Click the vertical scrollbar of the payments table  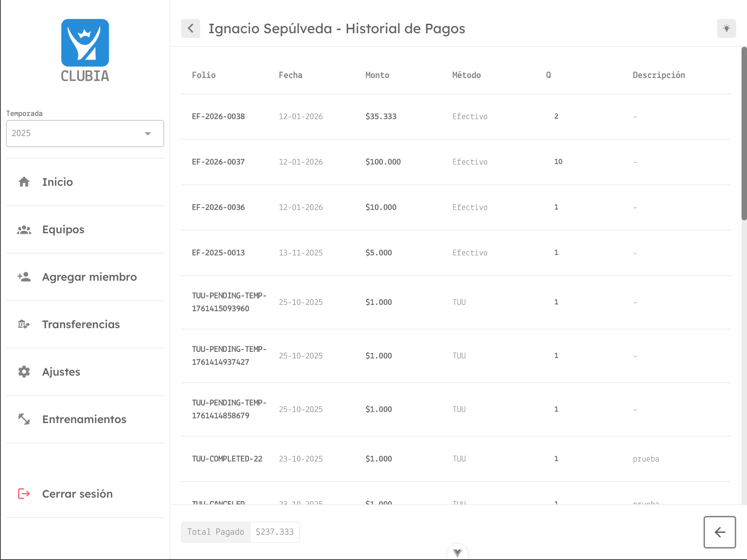pos(744,134)
